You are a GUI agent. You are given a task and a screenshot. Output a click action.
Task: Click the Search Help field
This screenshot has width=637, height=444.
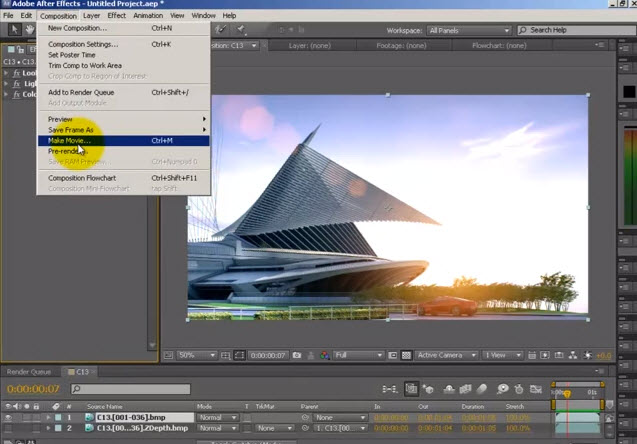pos(577,30)
